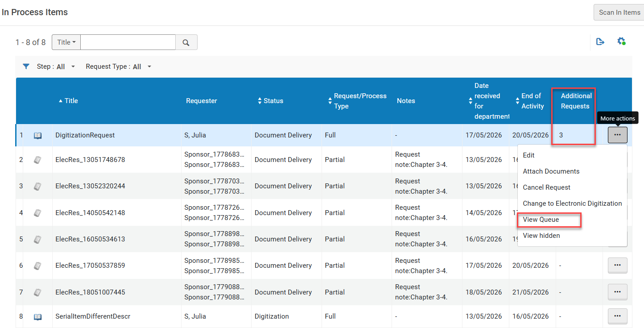Open the table settings gear icon

(x=621, y=42)
